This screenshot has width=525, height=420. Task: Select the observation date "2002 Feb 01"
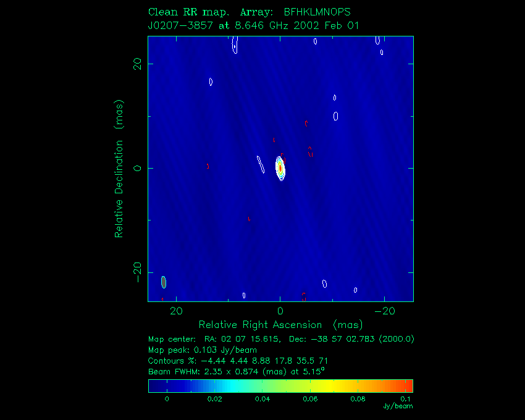pos(326,26)
